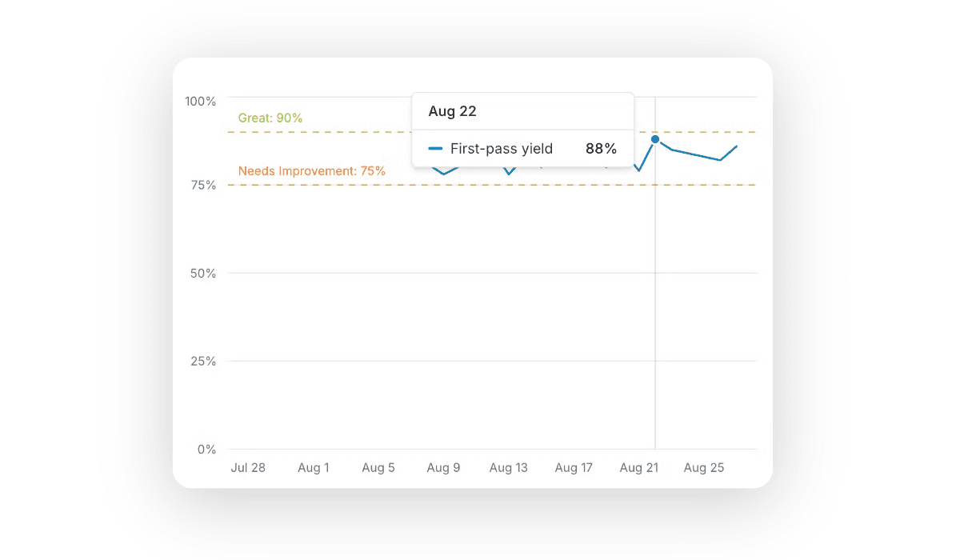Click the 25% y-axis label
Screen dimensions: 960x560
(x=203, y=361)
